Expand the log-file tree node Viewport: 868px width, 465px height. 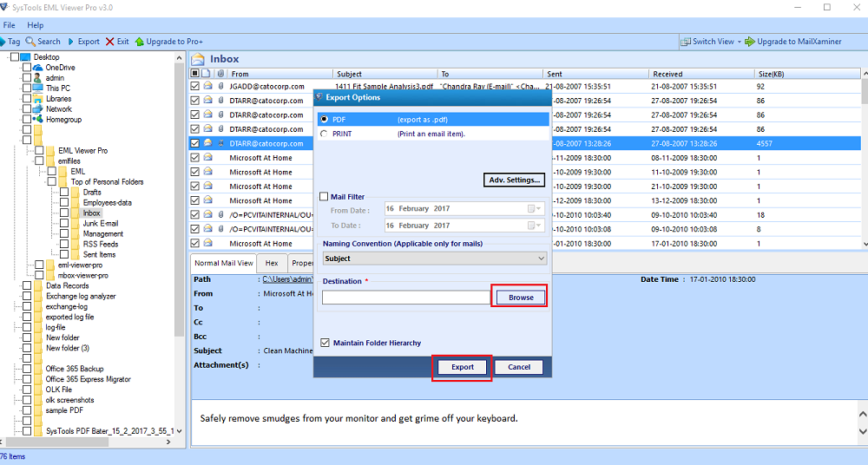(20, 327)
